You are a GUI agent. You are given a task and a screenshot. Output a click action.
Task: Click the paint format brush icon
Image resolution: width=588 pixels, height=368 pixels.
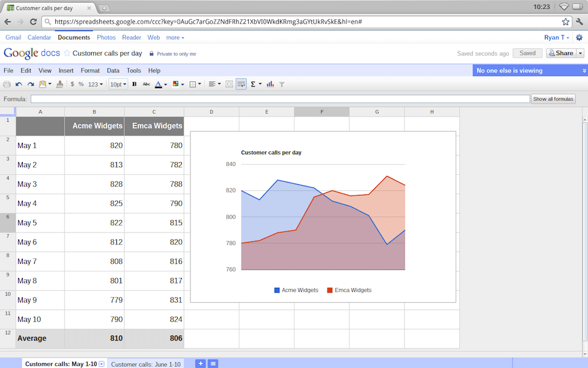tap(59, 84)
